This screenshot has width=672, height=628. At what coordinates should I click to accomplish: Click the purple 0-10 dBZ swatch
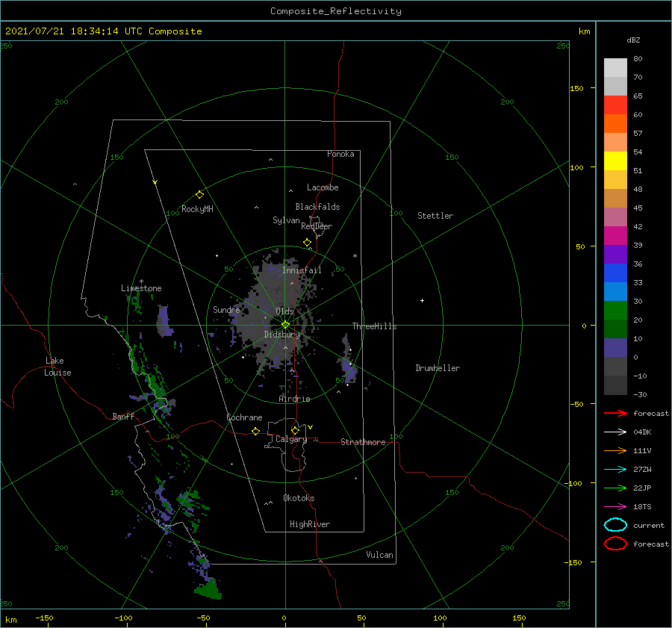click(615, 348)
